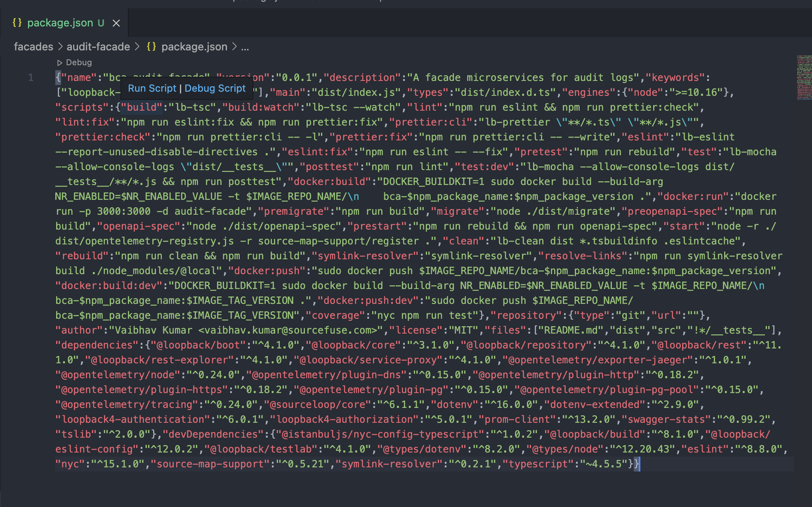Click the {} icon in the breadcrumb bar
Viewport: 812px width, 507px height.
coord(151,47)
